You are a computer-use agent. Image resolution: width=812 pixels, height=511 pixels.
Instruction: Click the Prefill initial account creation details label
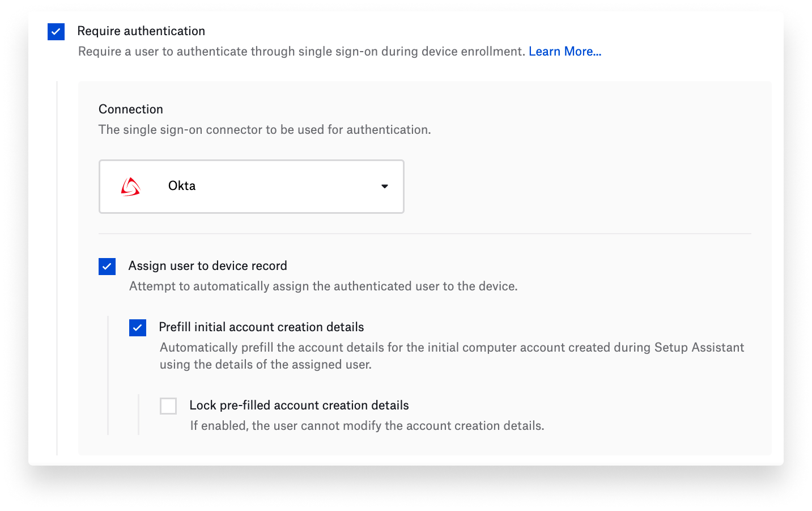click(x=261, y=327)
